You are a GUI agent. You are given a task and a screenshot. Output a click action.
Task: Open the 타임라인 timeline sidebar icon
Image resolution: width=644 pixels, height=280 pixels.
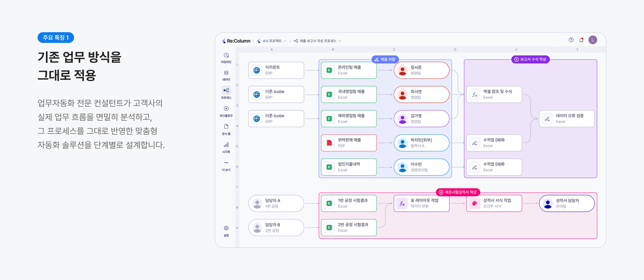226,56
